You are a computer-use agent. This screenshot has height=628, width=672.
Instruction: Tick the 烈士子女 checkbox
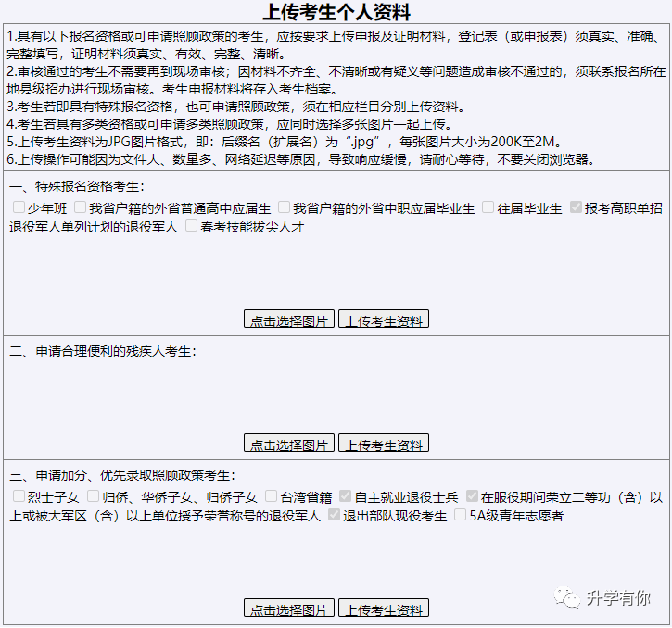(x=19, y=496)
